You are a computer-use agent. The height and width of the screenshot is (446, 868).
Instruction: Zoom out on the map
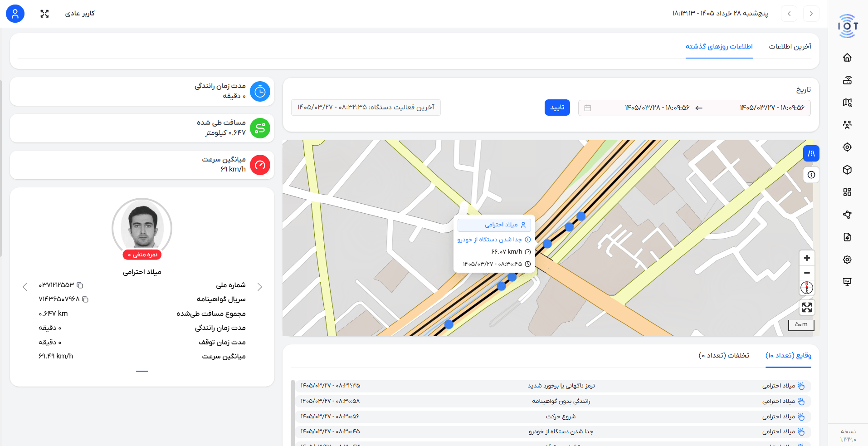click(x=807, y=273)
